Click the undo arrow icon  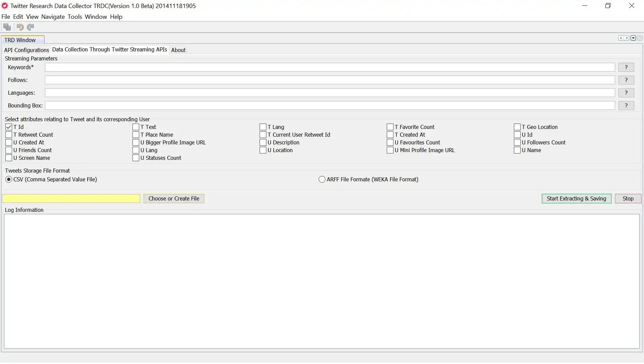pyautogui.click(x=20, y=27)
